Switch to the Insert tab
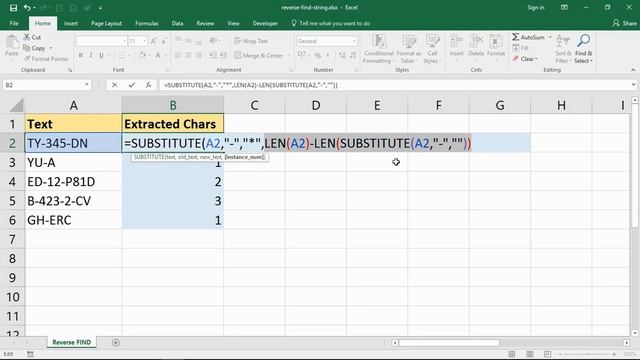 click(x=71, y=23)
